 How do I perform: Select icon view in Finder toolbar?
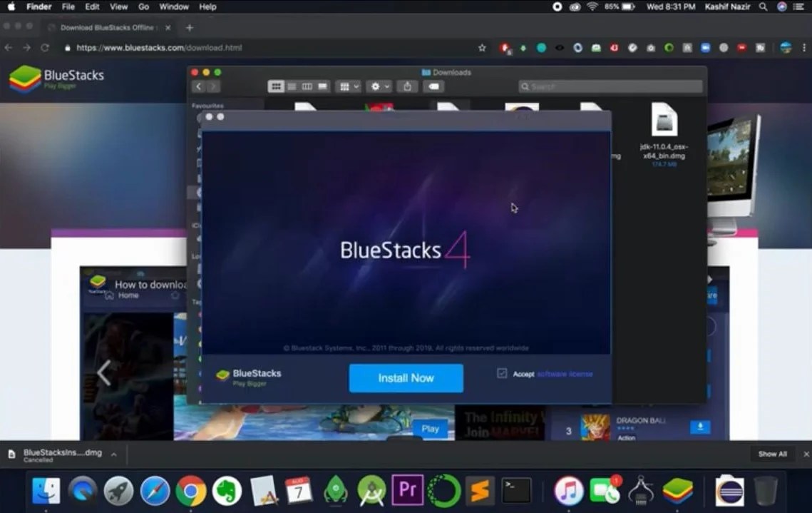tap(276, 86)
